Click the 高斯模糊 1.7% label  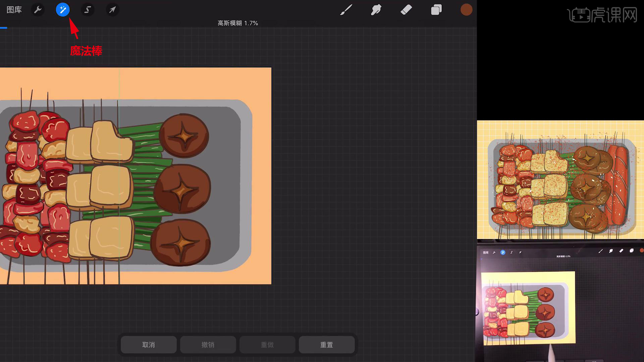(x=237, y=23)
